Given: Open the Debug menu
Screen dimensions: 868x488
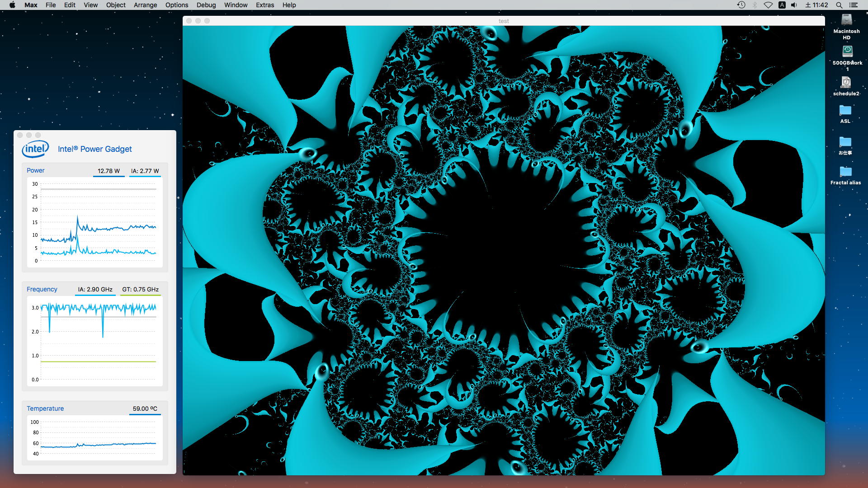Looking at the screenshot, I should (206, 5).
